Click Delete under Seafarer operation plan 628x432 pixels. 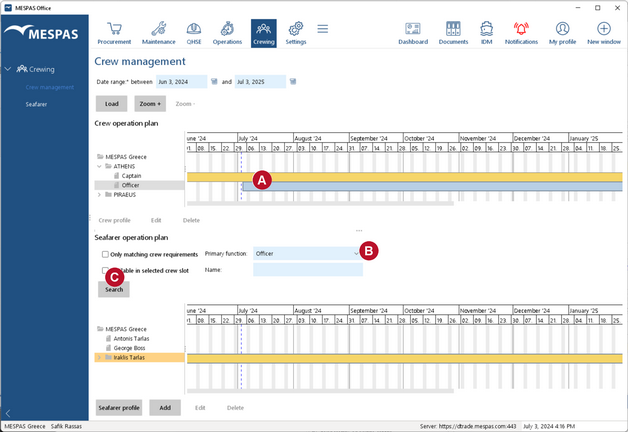coord(235,408)
